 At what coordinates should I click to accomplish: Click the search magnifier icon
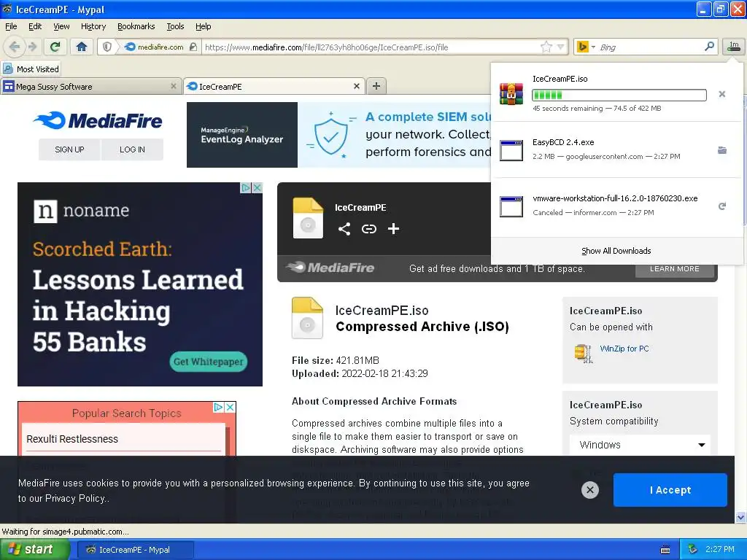coord(709,47)
